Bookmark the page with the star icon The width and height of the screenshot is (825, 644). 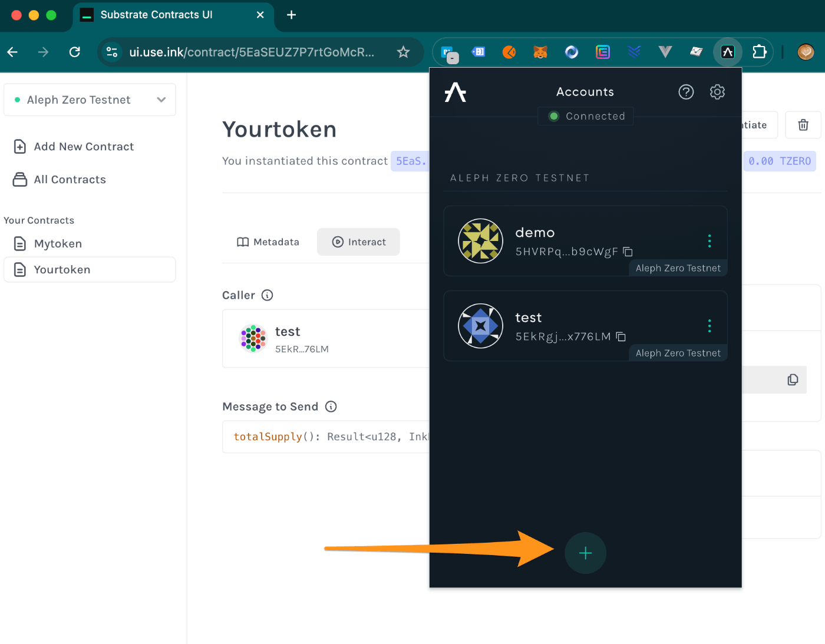(403, 52)
